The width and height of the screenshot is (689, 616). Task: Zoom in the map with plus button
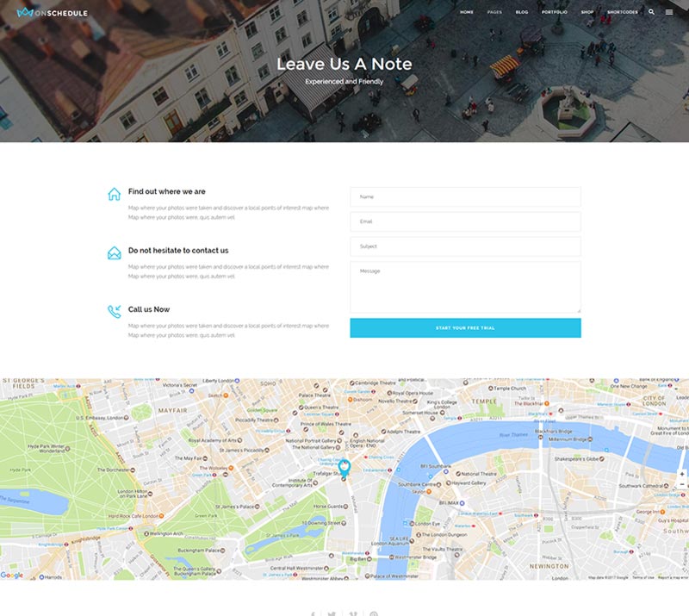(681, 474)
